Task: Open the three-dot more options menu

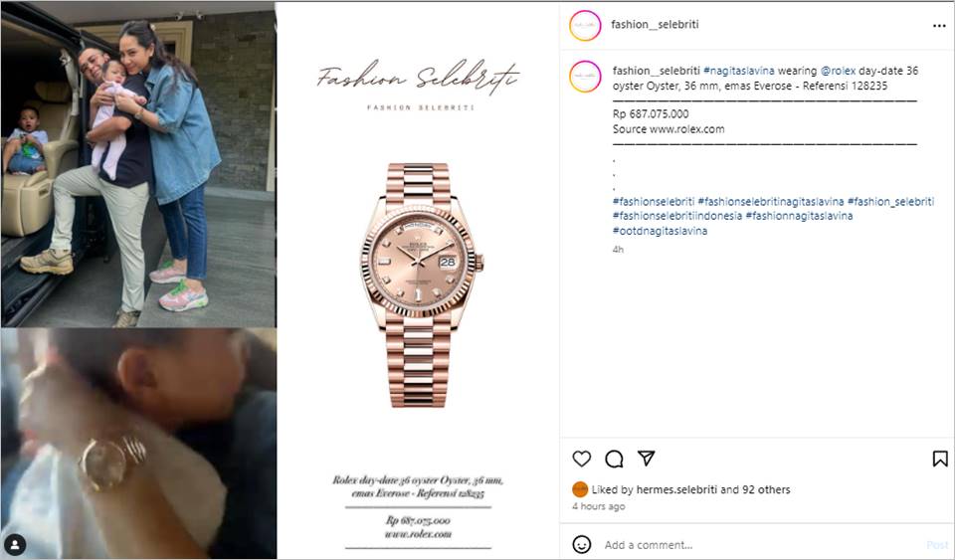Action: 938,26
